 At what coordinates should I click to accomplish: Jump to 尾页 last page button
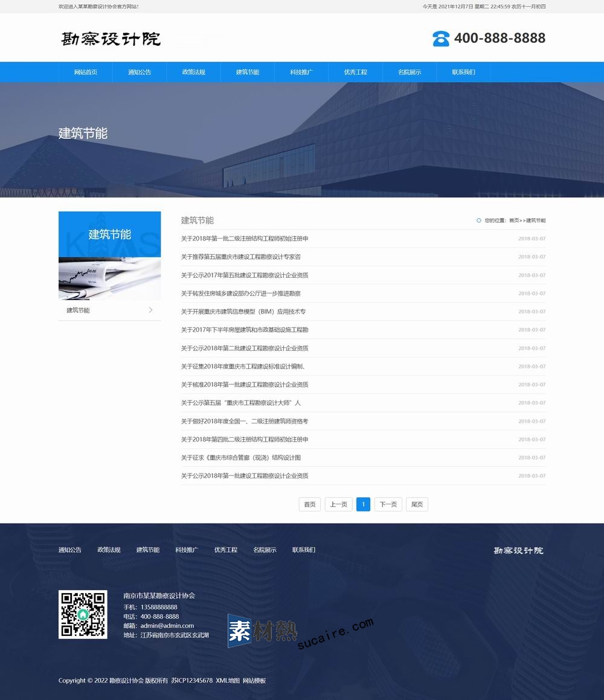[x=417, y=504]
